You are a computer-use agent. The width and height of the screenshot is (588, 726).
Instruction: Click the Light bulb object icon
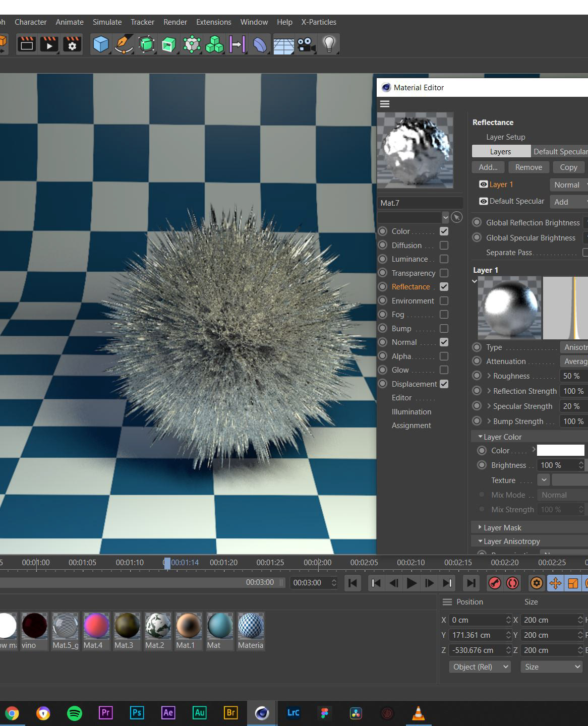pyautogui.click(x=329, y=44)
